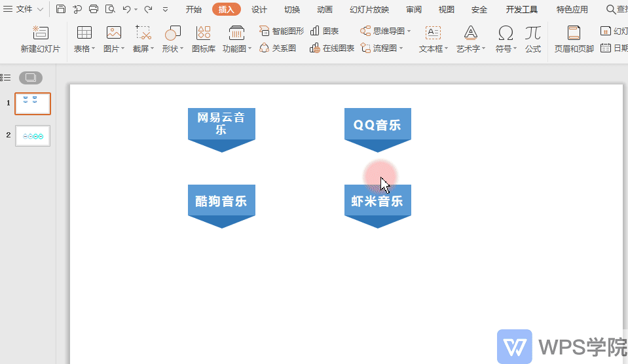Click the Undo arrow icon
This screenshot has height=364, width=628.
(x=126, y=9)
